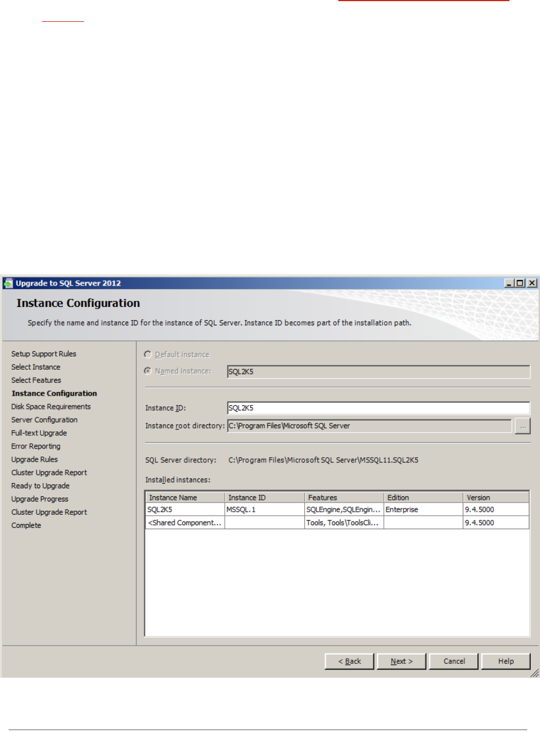Select the Full-text Upgrade step
Image resolution: width=540 pixels, height=756 pixels.
coord(39,434)
